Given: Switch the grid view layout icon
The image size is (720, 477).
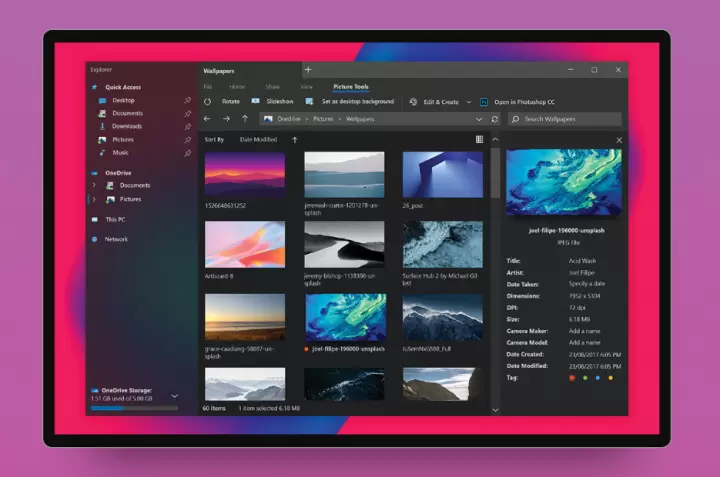Looking at the screenshot, I should (479, 140).
